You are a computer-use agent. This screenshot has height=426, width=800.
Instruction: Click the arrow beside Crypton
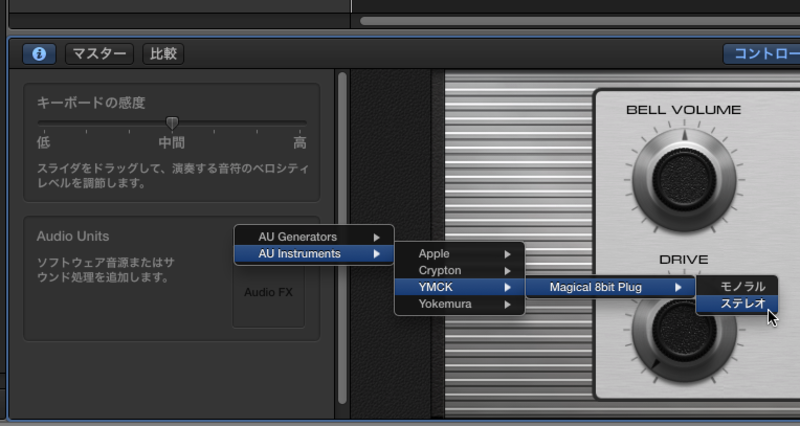508,271
